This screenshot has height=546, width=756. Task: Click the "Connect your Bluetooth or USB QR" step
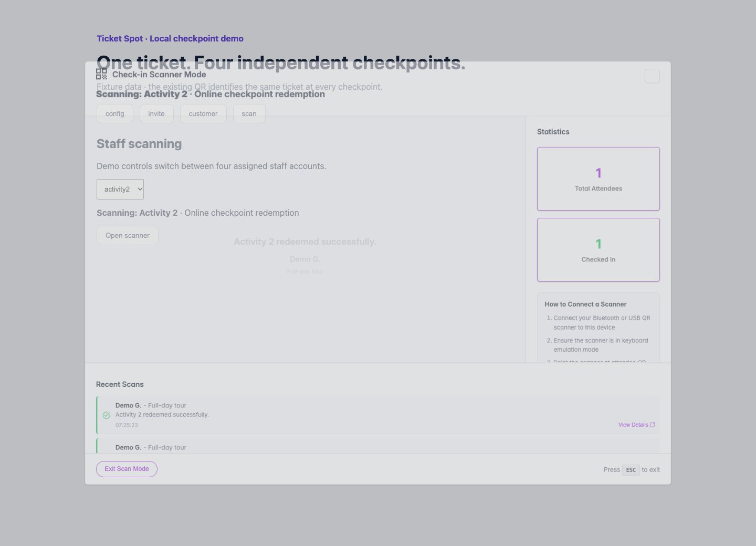602,322
